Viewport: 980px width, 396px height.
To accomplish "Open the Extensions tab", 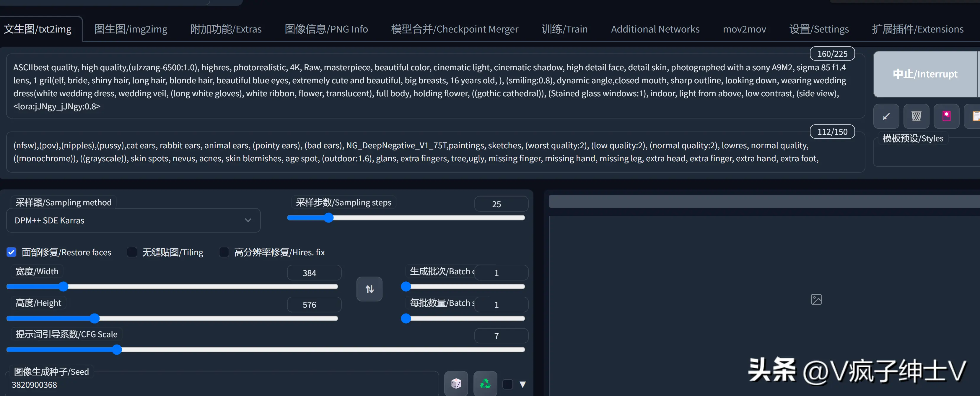I will pyautogui.click(x=917, y=29).
